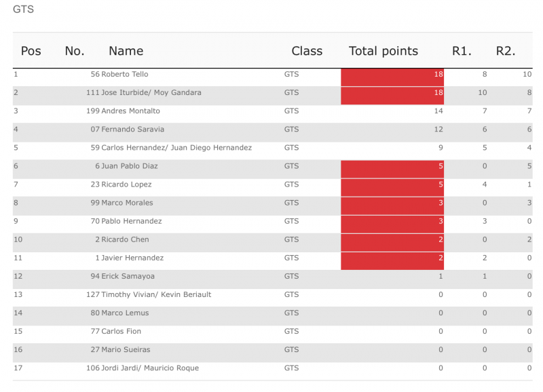Select Marco Morales name
The width and height of the screenshot is (543, 392).
[128, 203]
